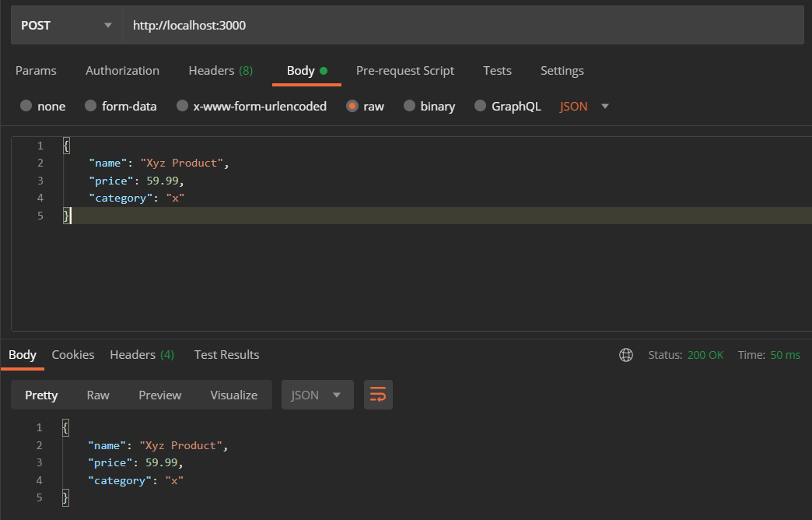Open the Cookies tab in the response section
Screen dimensions: 812x520
click(x=72, y=354)
